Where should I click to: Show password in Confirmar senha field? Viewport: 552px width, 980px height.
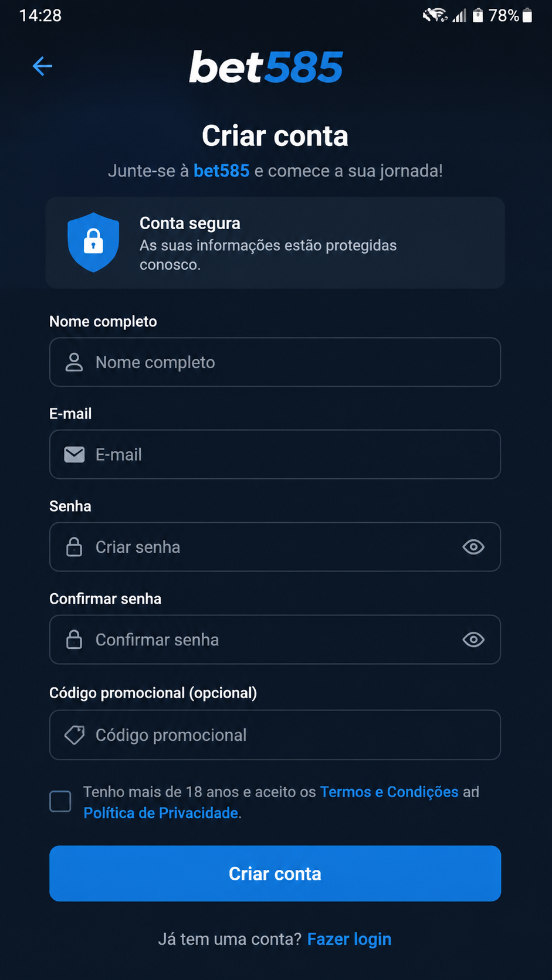tap(473, 639)
